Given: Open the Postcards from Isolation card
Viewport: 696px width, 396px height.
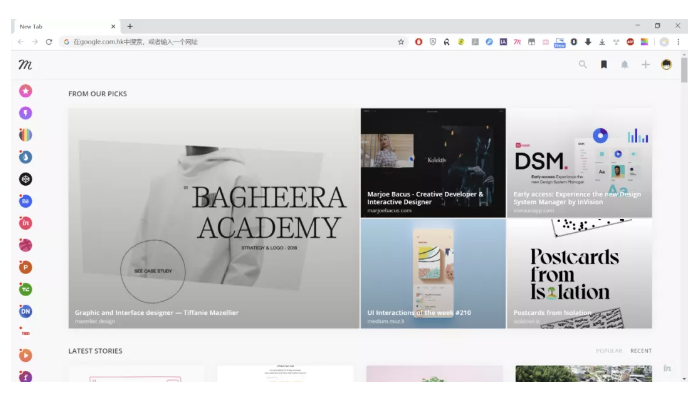Looking at the screenshot, I should [x=579, y=273].
